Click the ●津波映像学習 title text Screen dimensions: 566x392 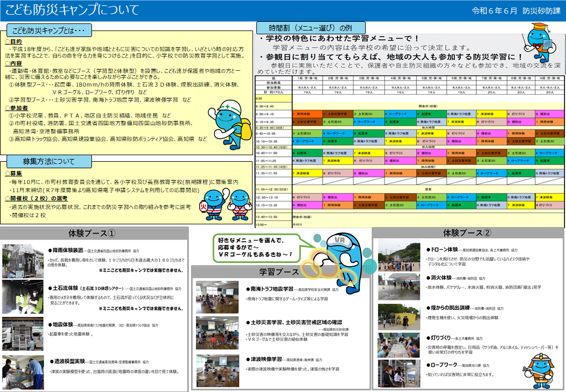(x=264, y=359)
